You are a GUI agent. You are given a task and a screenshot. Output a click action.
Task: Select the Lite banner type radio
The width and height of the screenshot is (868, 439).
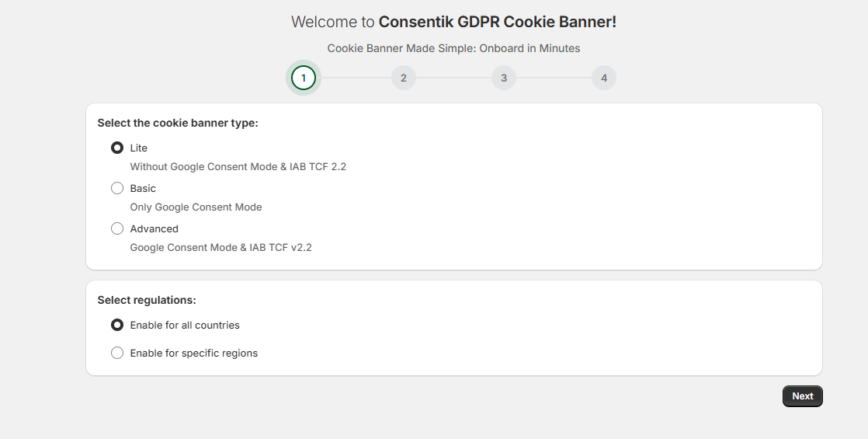coord(117,148)
